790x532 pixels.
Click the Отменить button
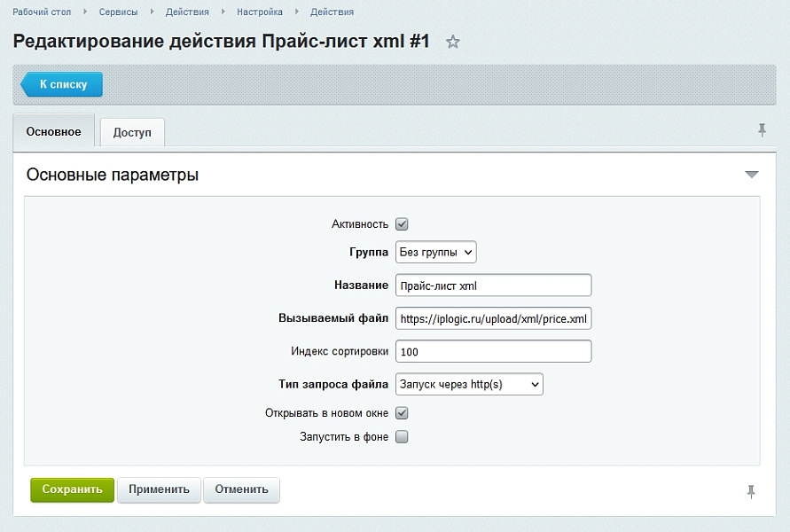[241, 489]
